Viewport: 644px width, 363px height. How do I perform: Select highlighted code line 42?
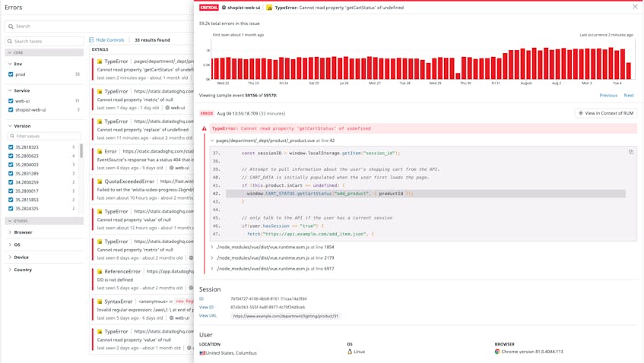[x=426, y=194]
